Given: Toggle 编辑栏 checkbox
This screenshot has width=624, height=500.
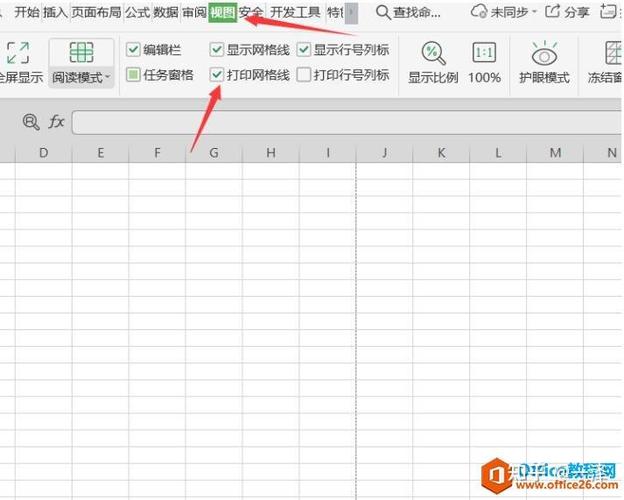Looking at the screenshot, I should [x=133, y=50].
